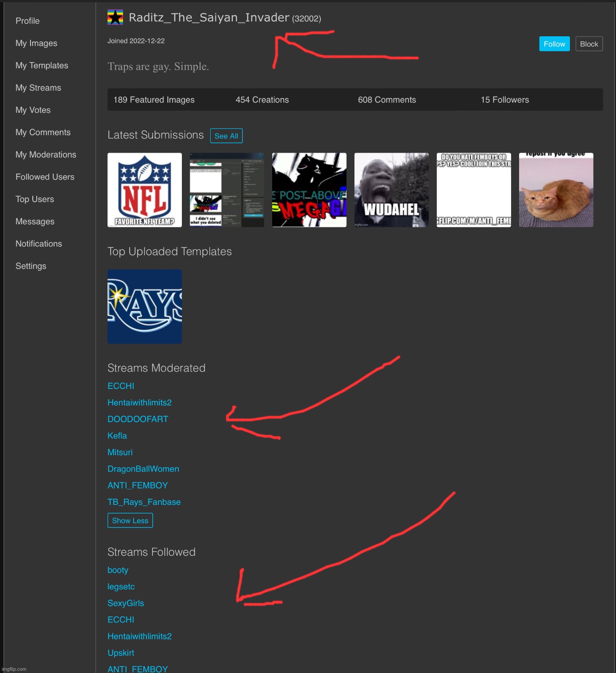
Task: Open My Moderations
Action: pos(46,154)
